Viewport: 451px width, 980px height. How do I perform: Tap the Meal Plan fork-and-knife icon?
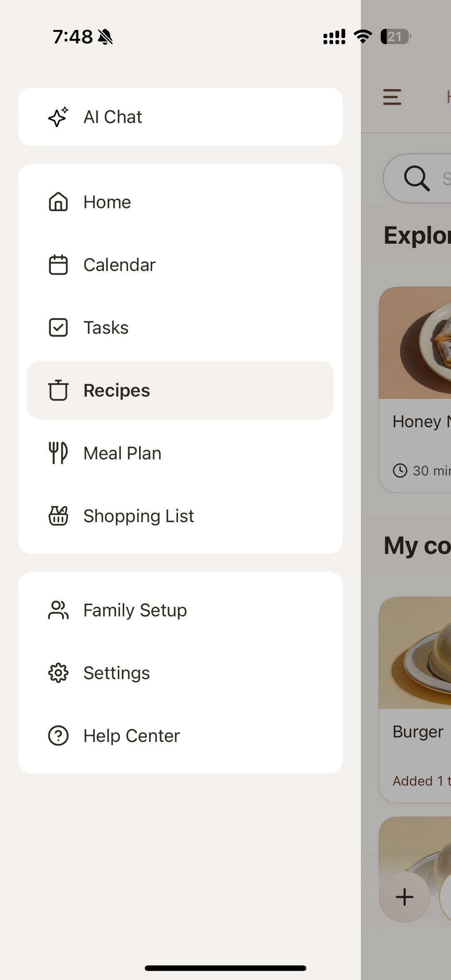(58, 453)
